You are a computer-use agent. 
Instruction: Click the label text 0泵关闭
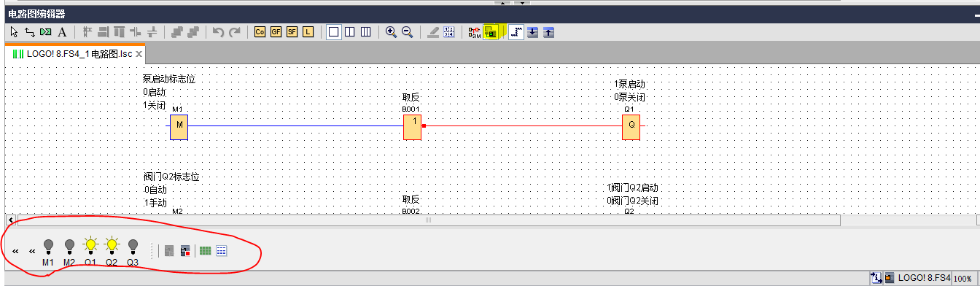(630, 97)
